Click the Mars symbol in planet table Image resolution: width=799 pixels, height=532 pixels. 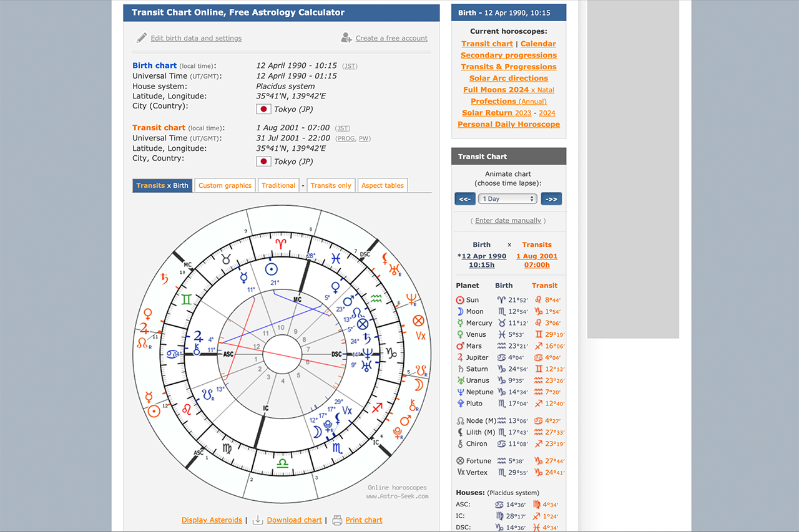tap(461, 346)
